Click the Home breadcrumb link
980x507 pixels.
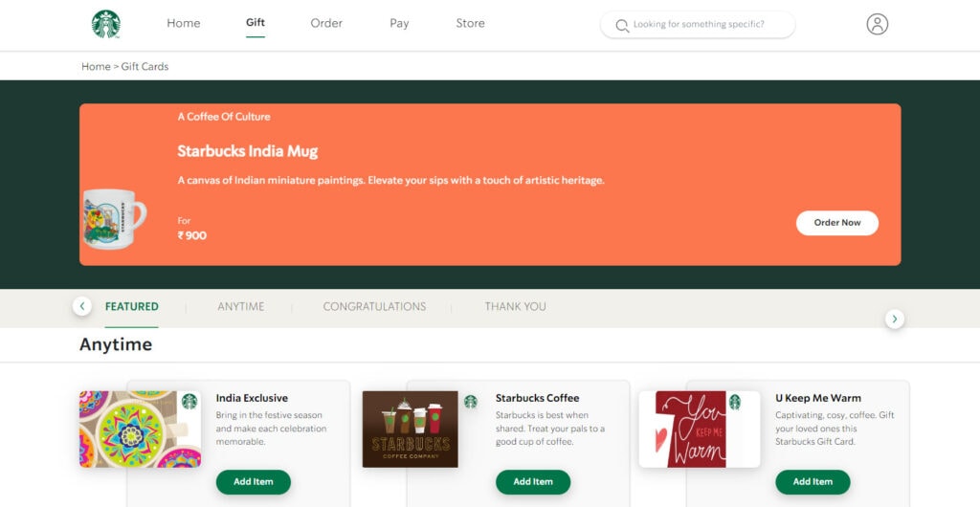96,66
